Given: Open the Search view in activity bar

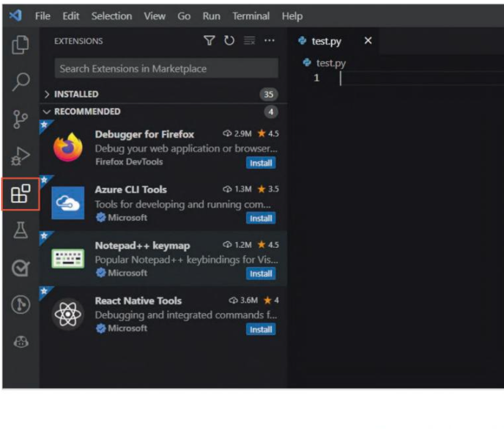Looking at the screenshot, I should [21, 81].
